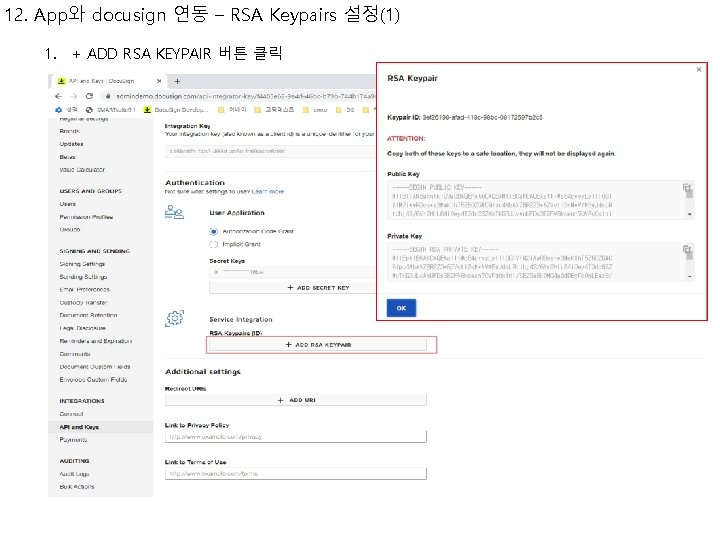
Task: Click the Service Integration gear icon
Action: pos(174,318)
